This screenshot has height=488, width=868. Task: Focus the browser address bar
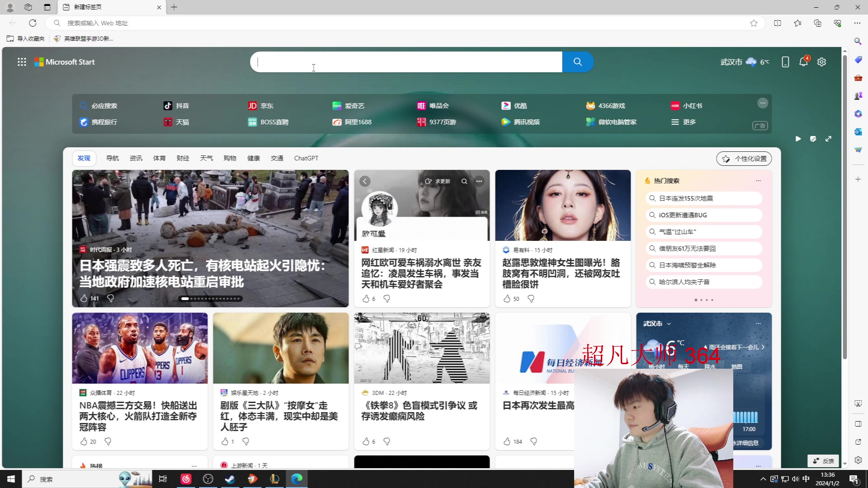(405, 23)
